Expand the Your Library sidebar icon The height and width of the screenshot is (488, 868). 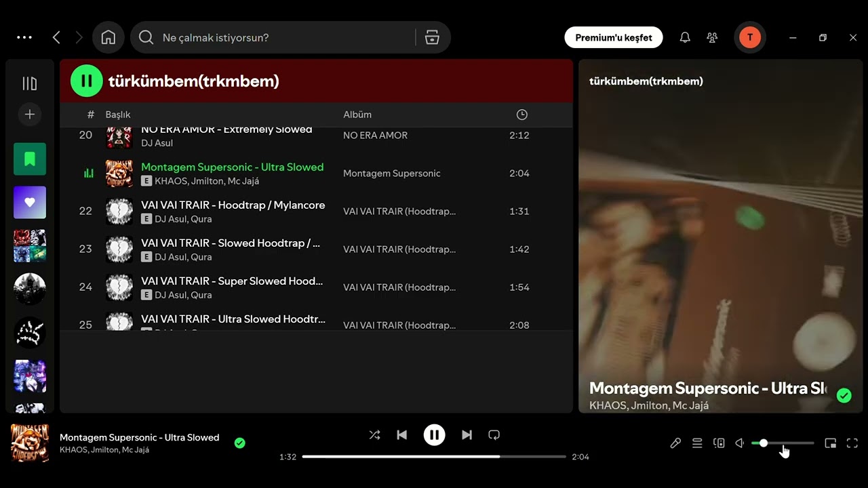click(x=30, y=83)
